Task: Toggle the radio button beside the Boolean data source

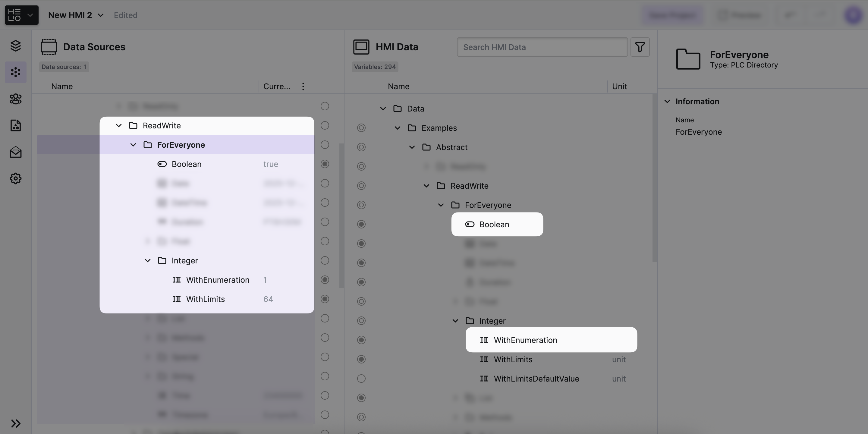Action: pos(325,164)
